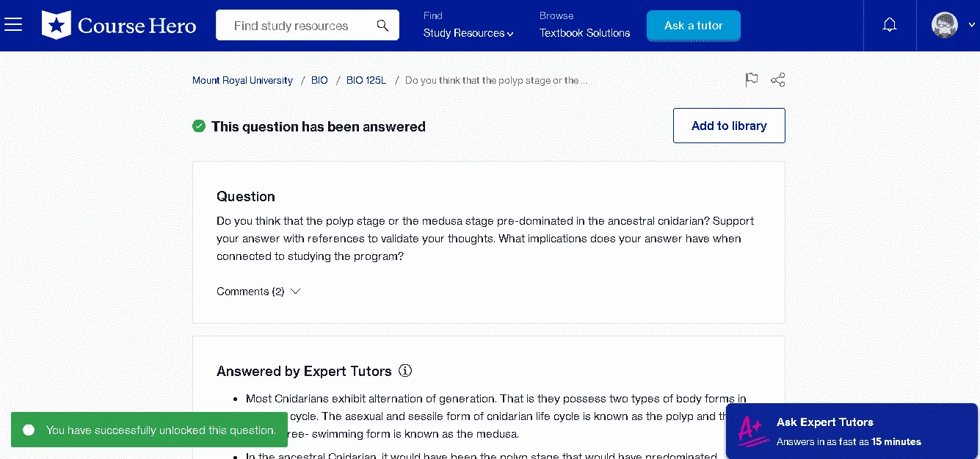Open the BIO breadcrumb link
The image size is (980, 459).
click(319, 81)
